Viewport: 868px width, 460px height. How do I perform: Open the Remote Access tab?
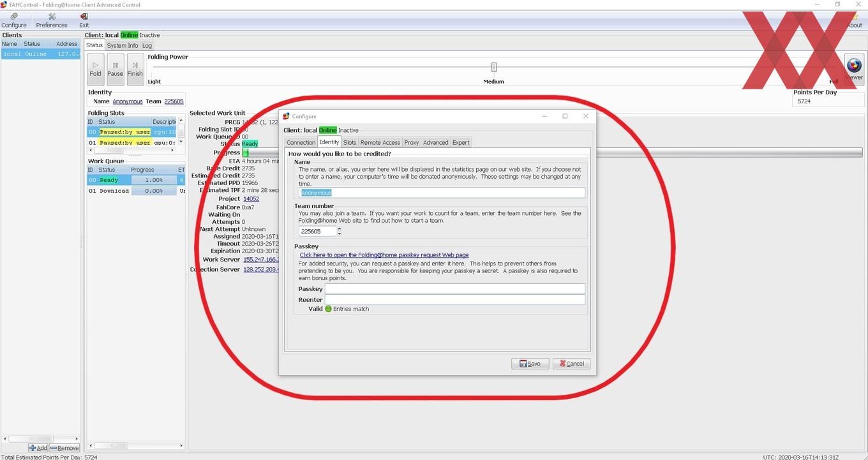(380, 142)
